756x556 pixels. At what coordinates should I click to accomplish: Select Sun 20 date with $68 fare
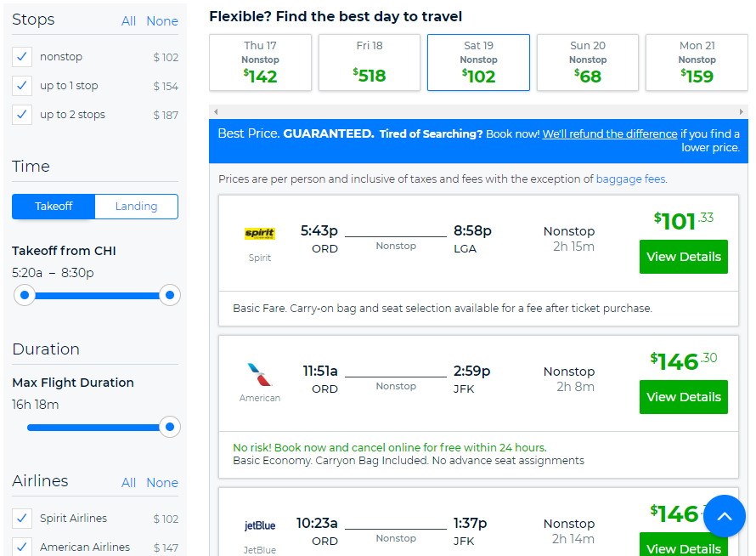(x=588, y=62)
